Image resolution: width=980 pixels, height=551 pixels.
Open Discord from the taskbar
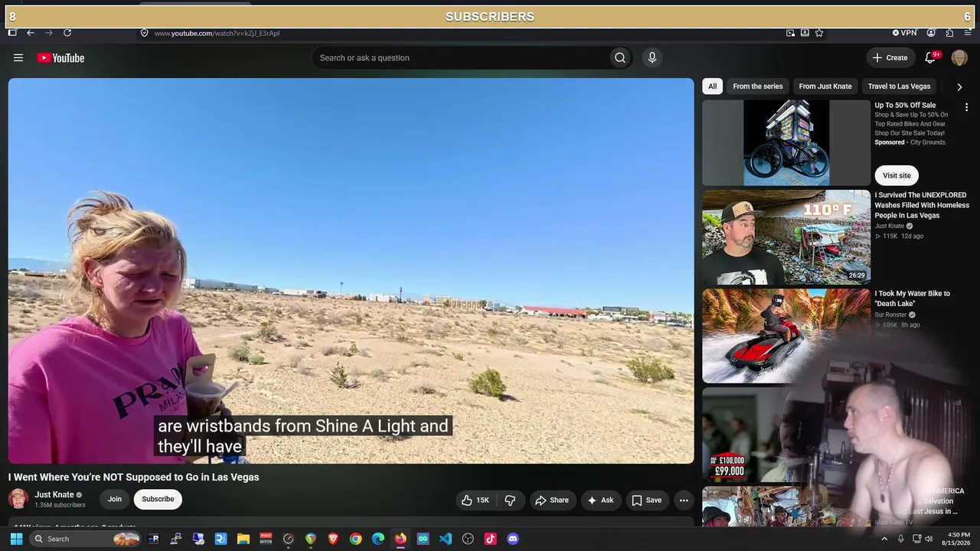[513, 539]
